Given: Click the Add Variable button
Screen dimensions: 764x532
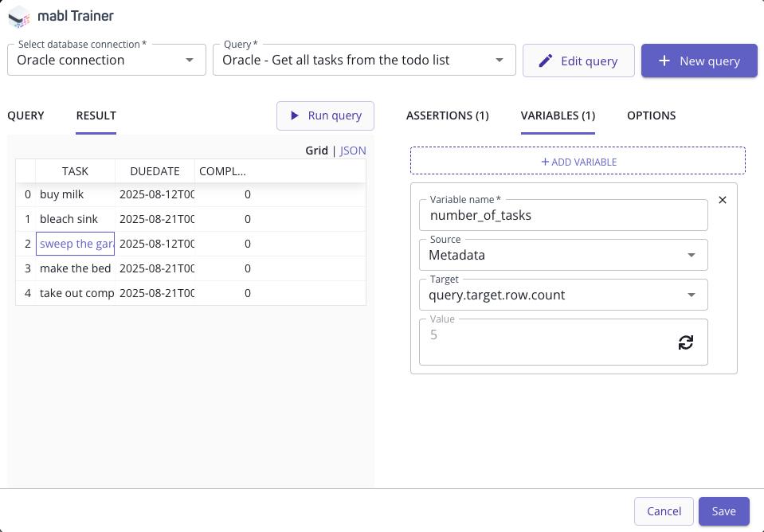Looking at the screenshot, I should coord(578,162).
